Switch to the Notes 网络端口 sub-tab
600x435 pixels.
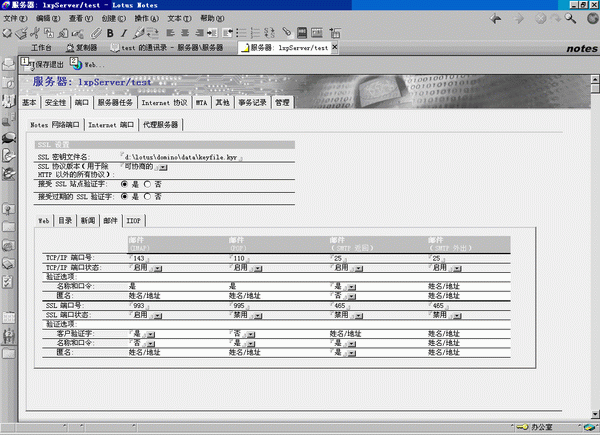point(55,125)
